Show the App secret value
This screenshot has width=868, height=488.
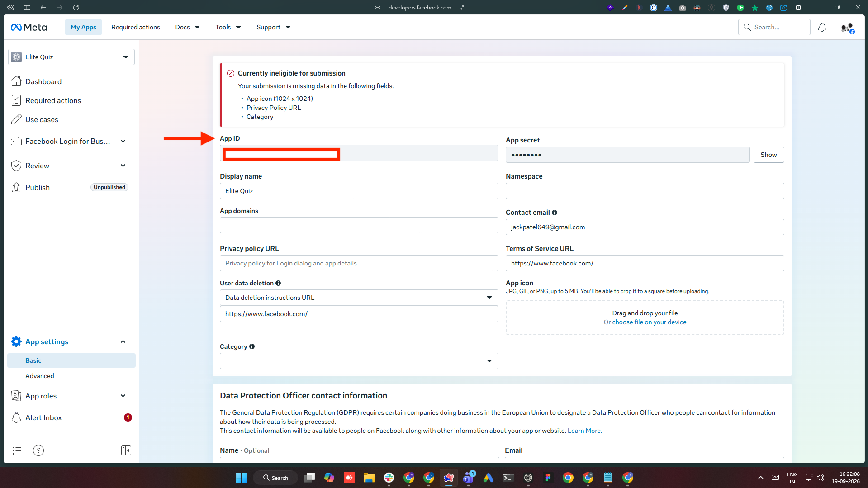pos(768,155)
